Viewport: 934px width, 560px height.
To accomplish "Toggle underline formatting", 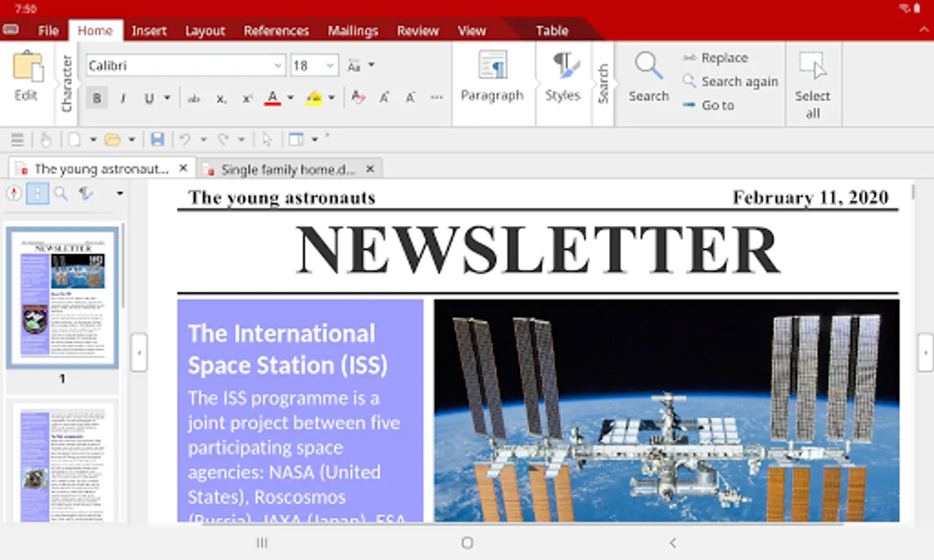I will (x=149, y=98).
